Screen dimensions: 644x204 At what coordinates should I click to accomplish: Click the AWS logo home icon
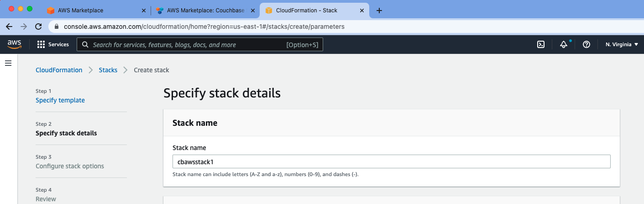click(15, 44)
